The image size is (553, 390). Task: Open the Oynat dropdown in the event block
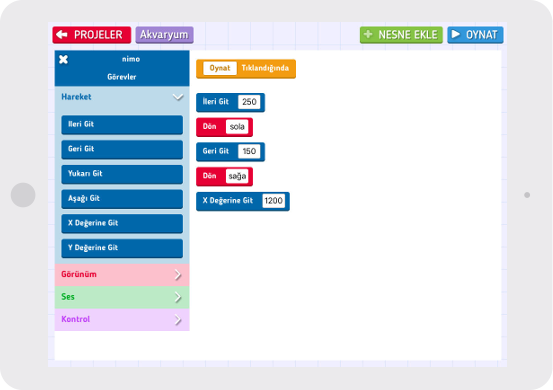coord(220,68)
